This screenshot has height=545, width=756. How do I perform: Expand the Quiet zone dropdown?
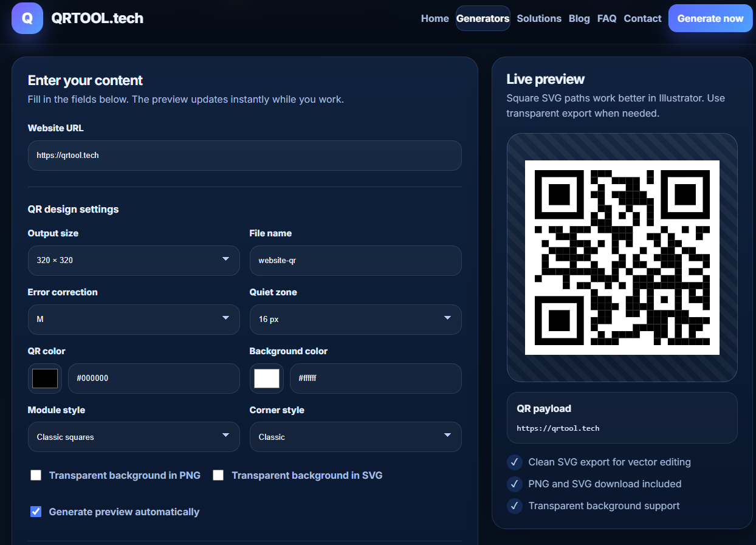356,319
